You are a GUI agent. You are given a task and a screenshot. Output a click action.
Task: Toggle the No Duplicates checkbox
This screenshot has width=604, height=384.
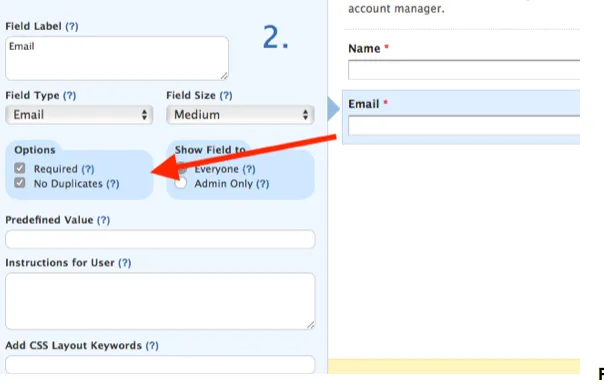[20, 183]
